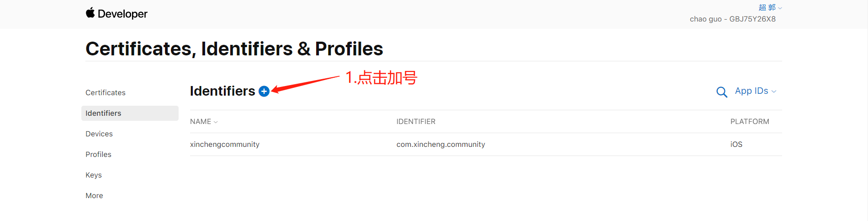Click the PLATFORM column header

[x=750, y=122]
